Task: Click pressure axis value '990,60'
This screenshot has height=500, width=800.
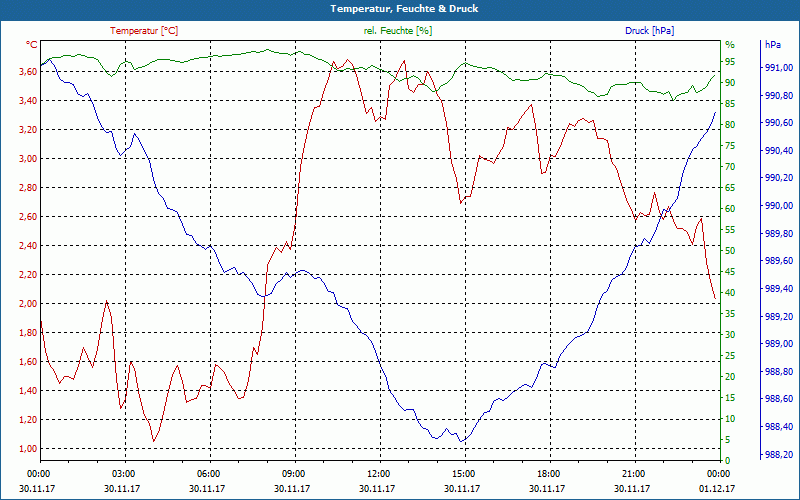Action: click(x=779, y=123)
